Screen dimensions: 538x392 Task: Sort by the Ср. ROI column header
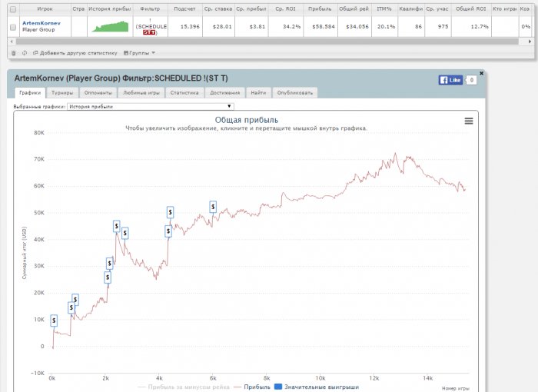point(285,9)
